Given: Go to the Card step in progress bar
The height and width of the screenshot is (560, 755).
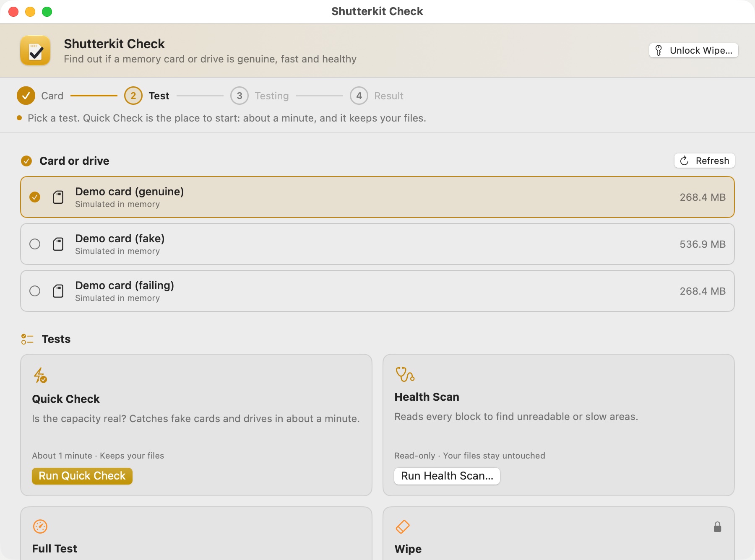Looking at the screenshot, I should (40, 96).
